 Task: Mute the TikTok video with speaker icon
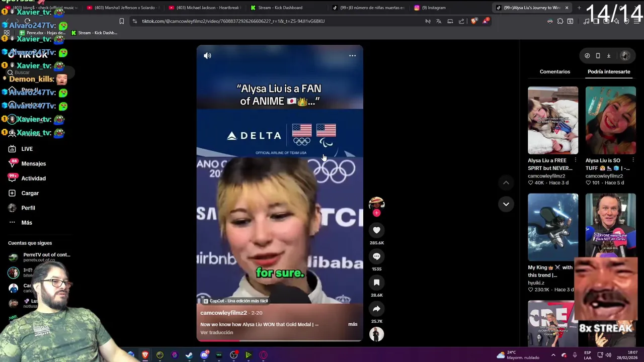coord(207,56)
